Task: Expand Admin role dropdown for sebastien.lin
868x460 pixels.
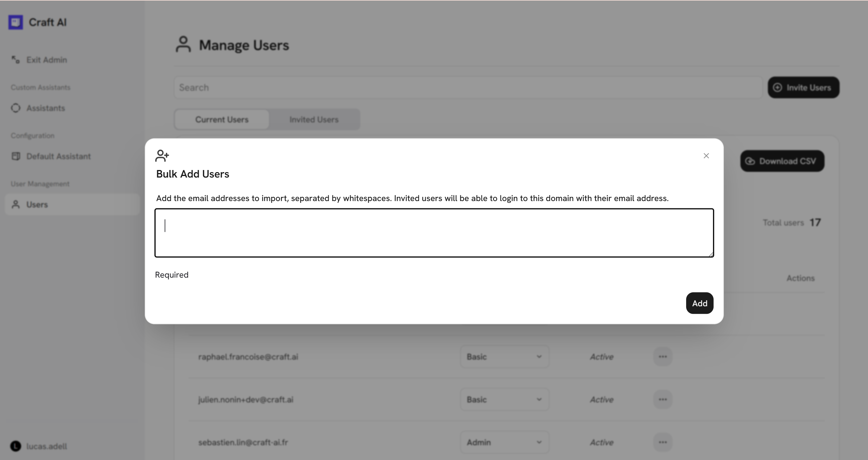Action: point(504,442)
